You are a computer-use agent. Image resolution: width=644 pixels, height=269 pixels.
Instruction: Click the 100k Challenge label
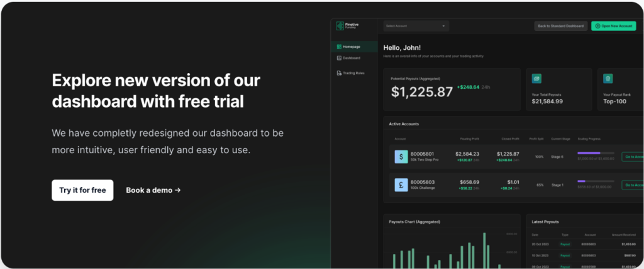click(x=423, y=188)
